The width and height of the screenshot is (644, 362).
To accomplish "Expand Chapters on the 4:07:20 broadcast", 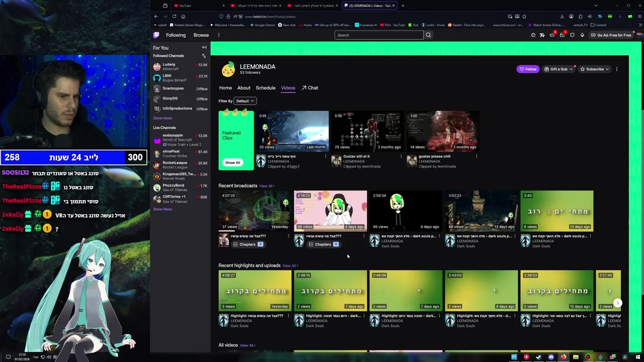I will click(x=248, y=244).
